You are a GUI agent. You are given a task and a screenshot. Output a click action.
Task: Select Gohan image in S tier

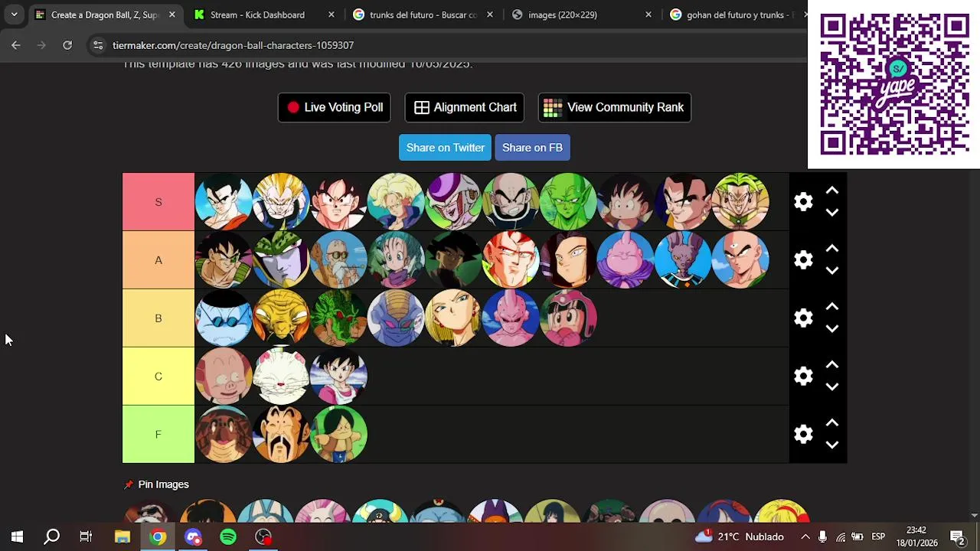point(224,202)
